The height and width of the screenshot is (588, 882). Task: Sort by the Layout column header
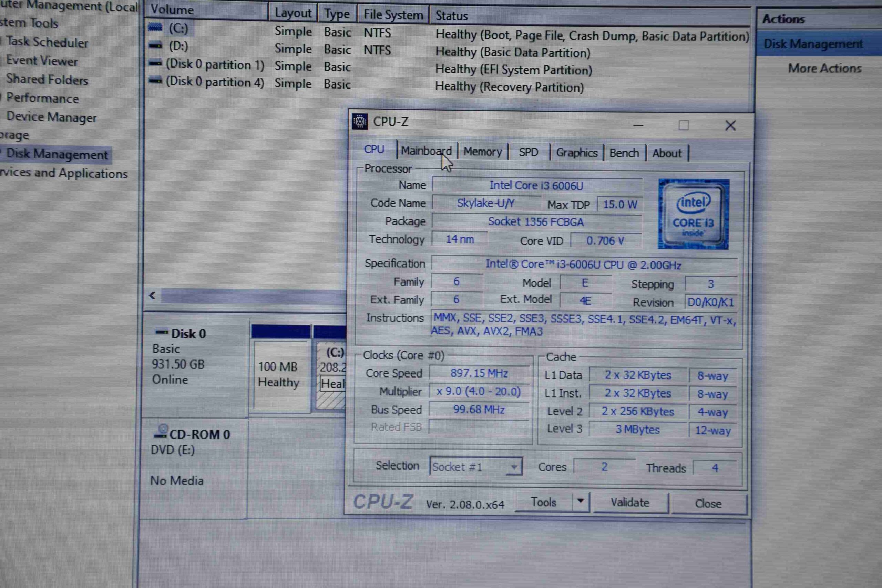pos(293,13)
